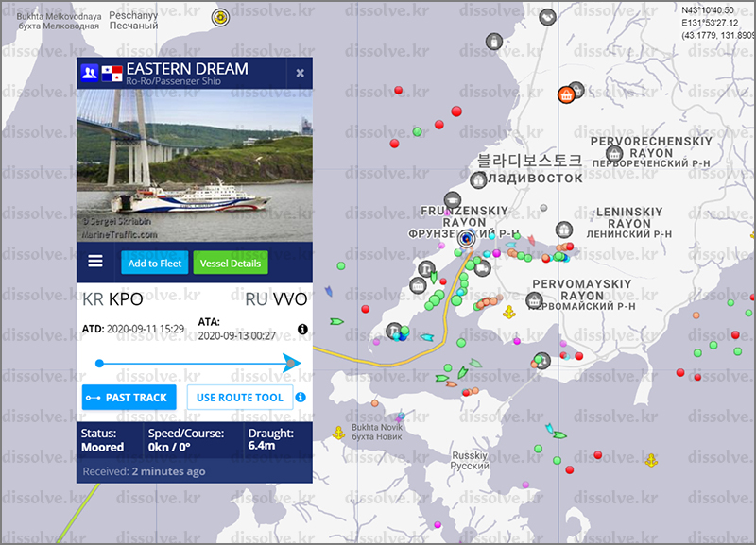This screenshot has width=756, height=545.
Task: Click info icon beside the ATA time
Action: pyautogui.click(x=302, y=329)
